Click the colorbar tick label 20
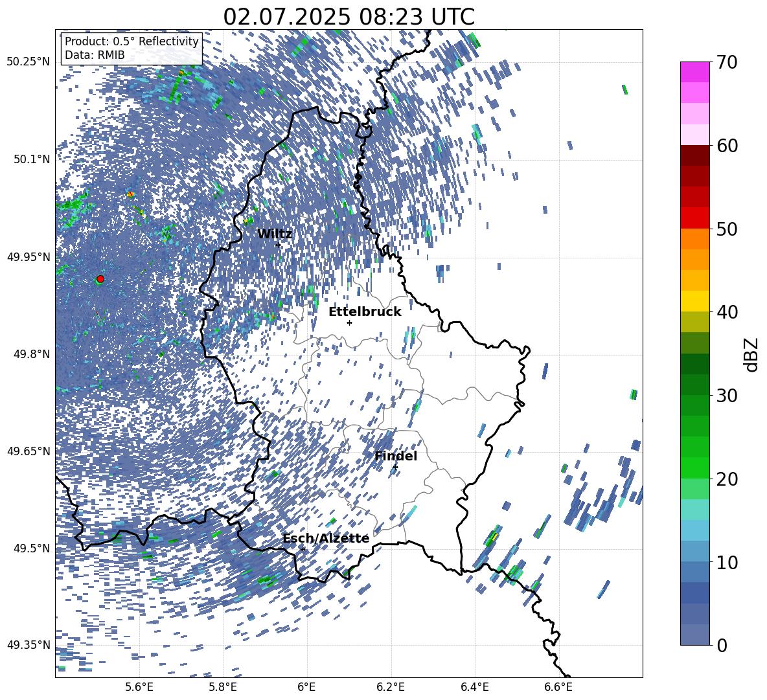 (x=727, y=479)
